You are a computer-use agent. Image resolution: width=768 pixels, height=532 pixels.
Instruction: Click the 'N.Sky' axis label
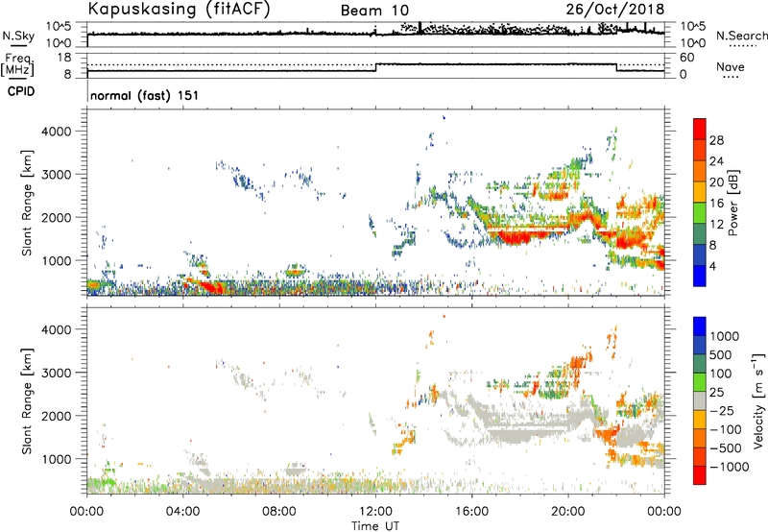(x=18, y=36)
